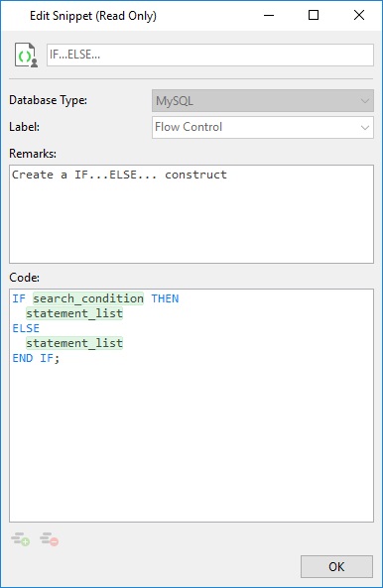Click the OK button

336,566
